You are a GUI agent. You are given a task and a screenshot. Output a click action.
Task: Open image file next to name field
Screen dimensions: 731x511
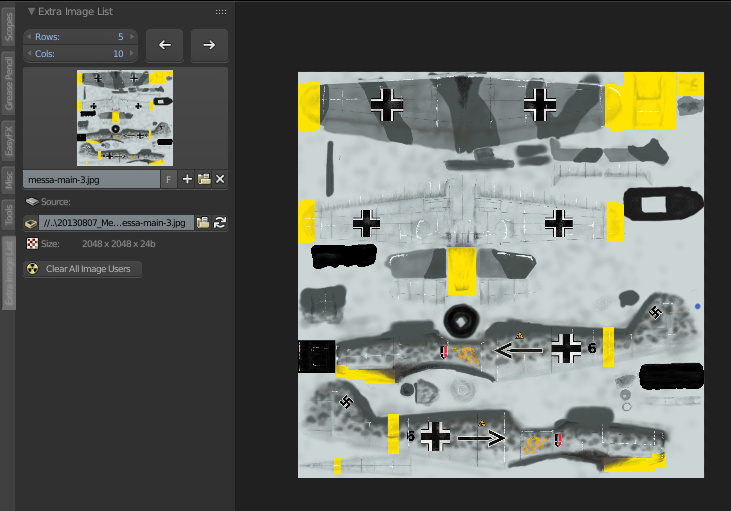(204, 180)
